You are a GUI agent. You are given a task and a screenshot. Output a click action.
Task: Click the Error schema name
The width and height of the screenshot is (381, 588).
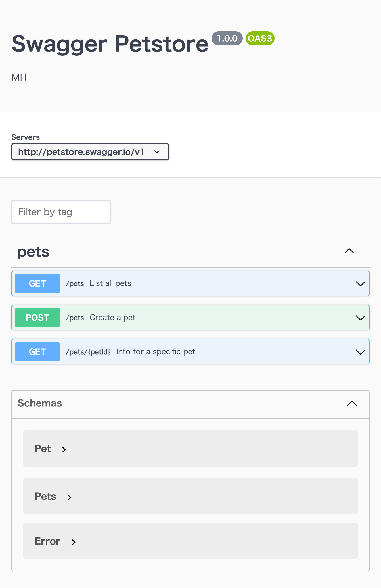[x=47, y=541]
